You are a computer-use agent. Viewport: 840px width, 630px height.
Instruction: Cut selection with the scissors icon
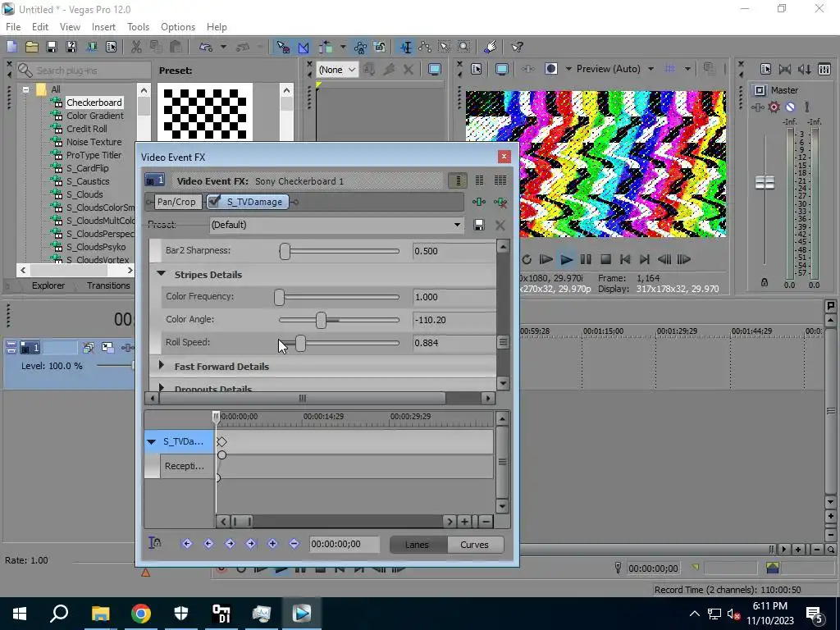tap(136, 47)
